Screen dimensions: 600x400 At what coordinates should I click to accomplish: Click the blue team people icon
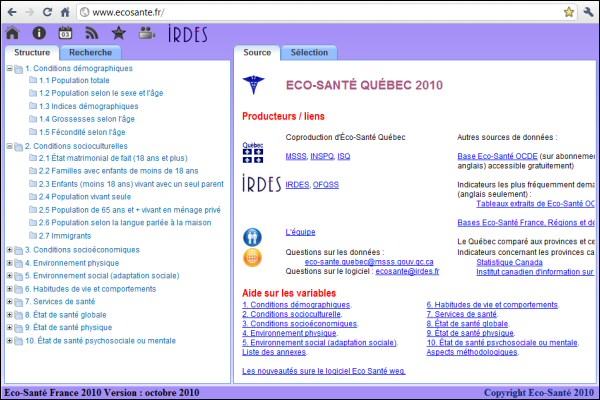tap(253, 237)
